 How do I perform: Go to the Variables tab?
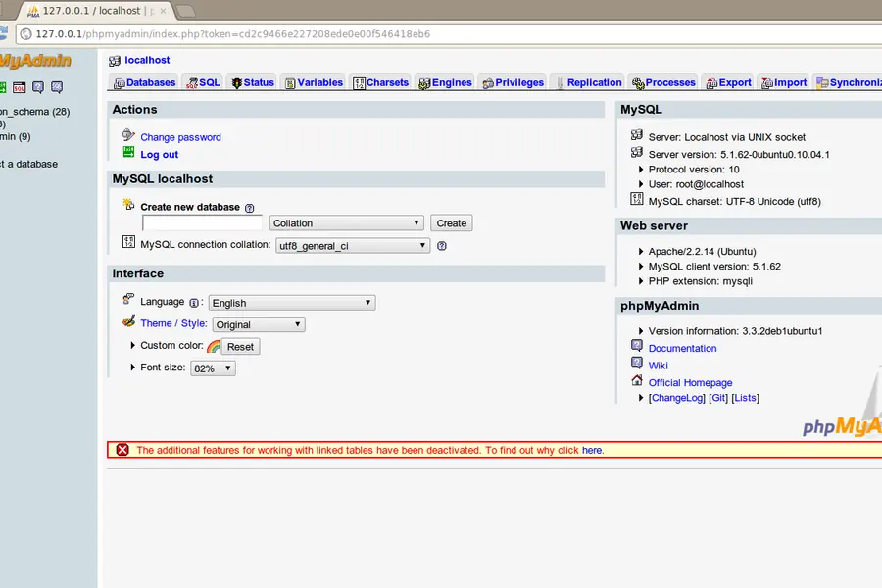[314, 82]
